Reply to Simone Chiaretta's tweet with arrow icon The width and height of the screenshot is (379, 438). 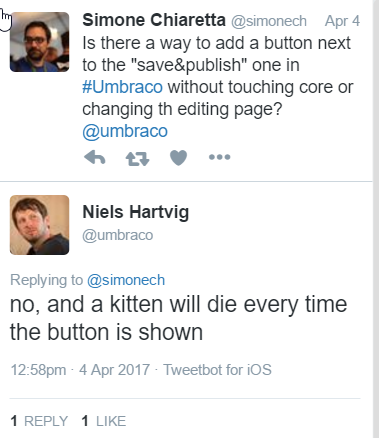coord(95,157)
